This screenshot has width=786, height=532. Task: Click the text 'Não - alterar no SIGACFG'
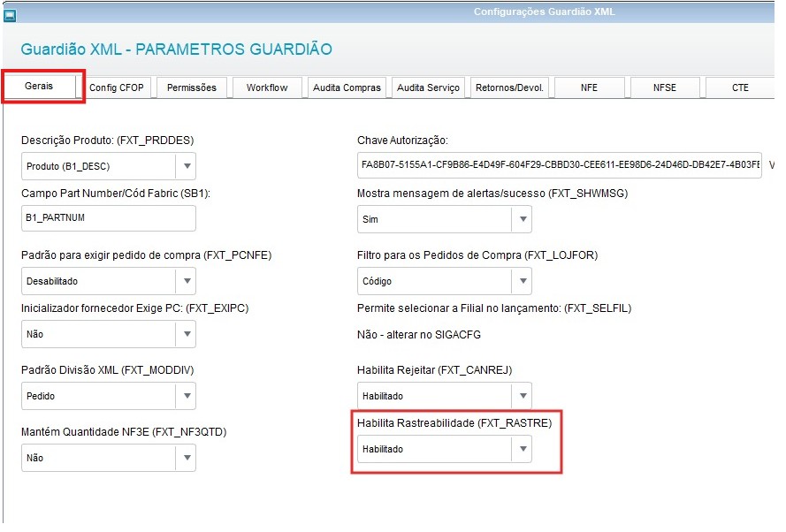click(x=419, y=335)
